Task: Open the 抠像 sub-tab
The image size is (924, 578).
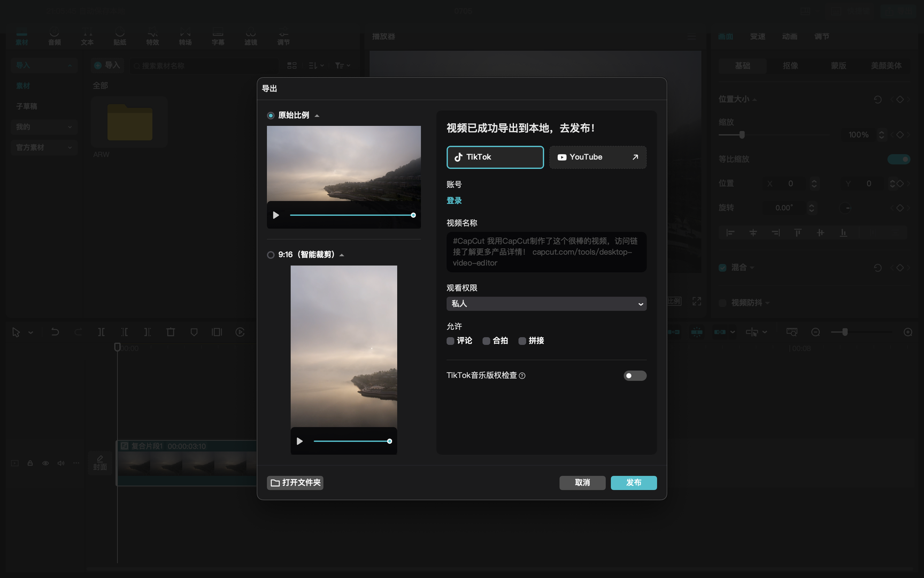Action: (790, 66)
